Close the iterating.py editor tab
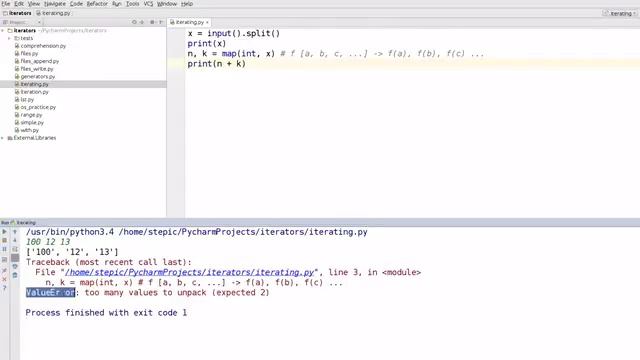Screen dimensions: 640x360 point(207,22)
